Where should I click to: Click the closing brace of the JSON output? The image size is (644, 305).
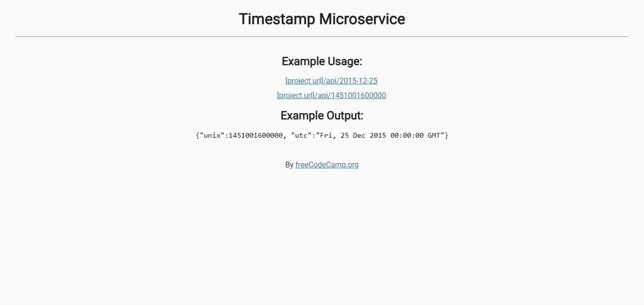[446, 135]
